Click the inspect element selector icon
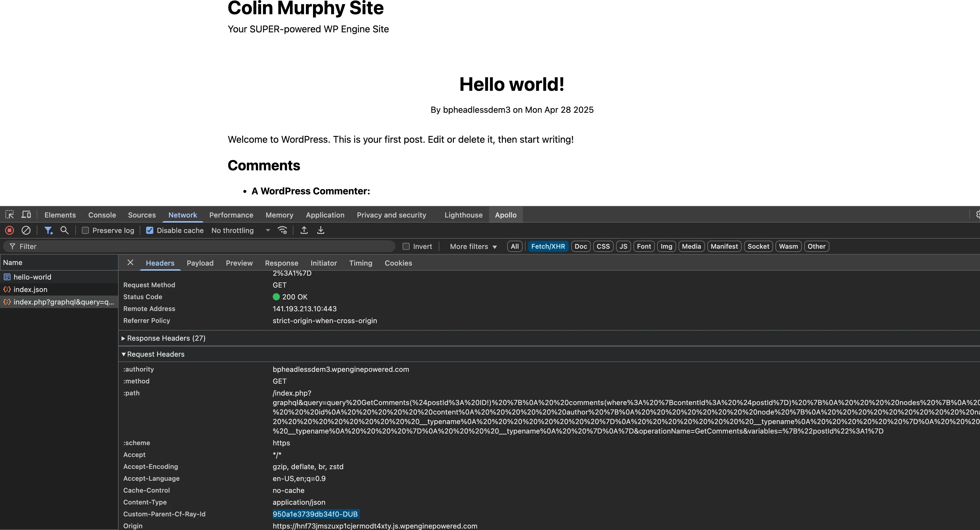Screen dimensions: 980x530 [x=9, y=215]
